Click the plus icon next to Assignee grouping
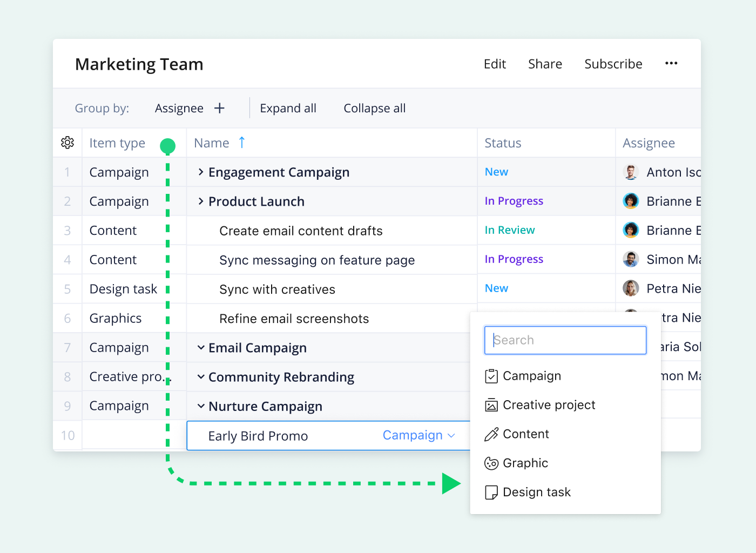Viewport: 756px width, 553px height. (x=219, y=109)
